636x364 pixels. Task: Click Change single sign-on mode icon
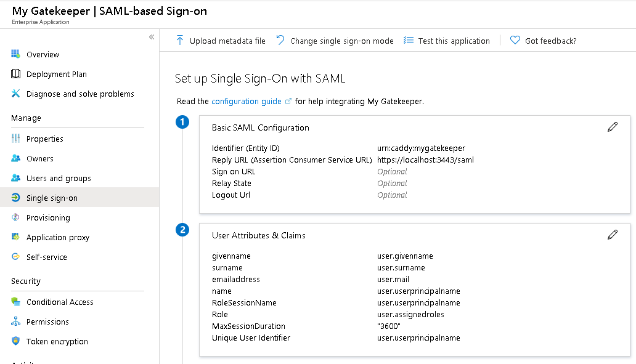(x=280, y=41)
